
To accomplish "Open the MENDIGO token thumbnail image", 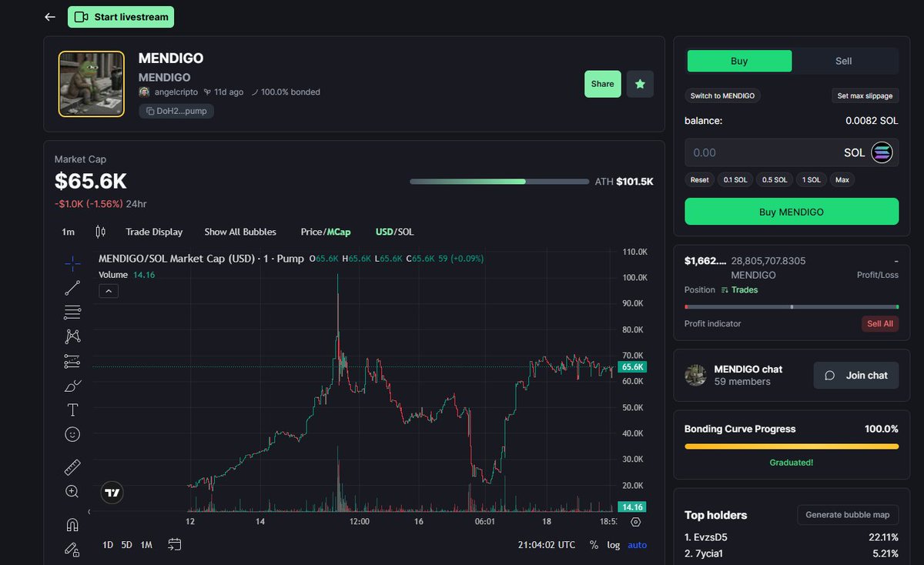I will click(92, 84).
